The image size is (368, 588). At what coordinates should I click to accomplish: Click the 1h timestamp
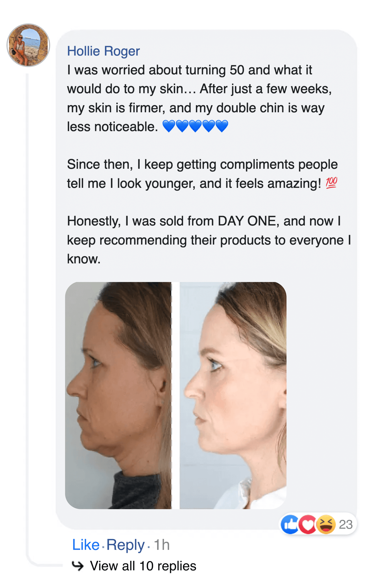click(162, 545)
